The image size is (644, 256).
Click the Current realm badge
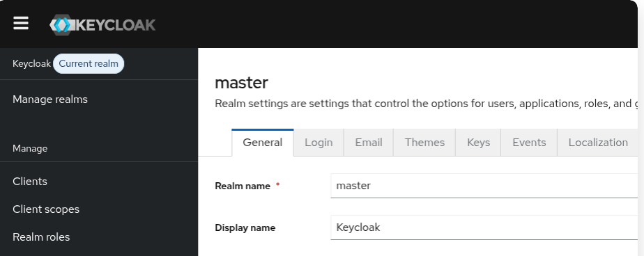click(x=89, y=63)
